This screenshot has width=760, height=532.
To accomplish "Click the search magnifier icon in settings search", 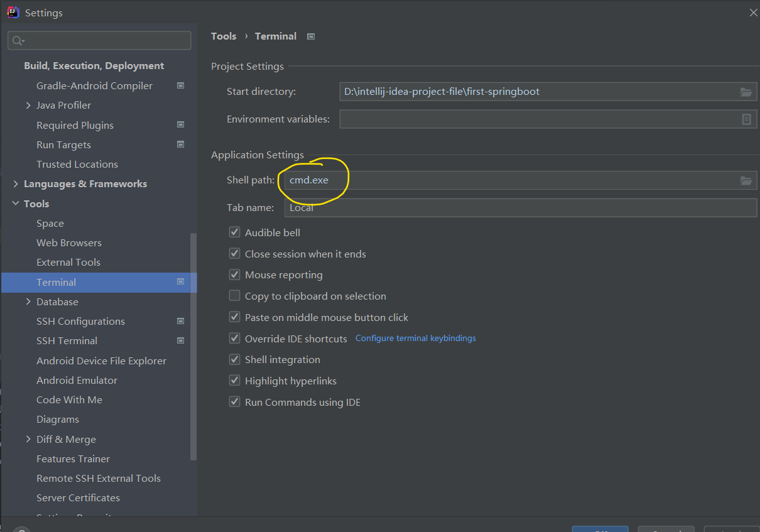I will pos(18,41).
